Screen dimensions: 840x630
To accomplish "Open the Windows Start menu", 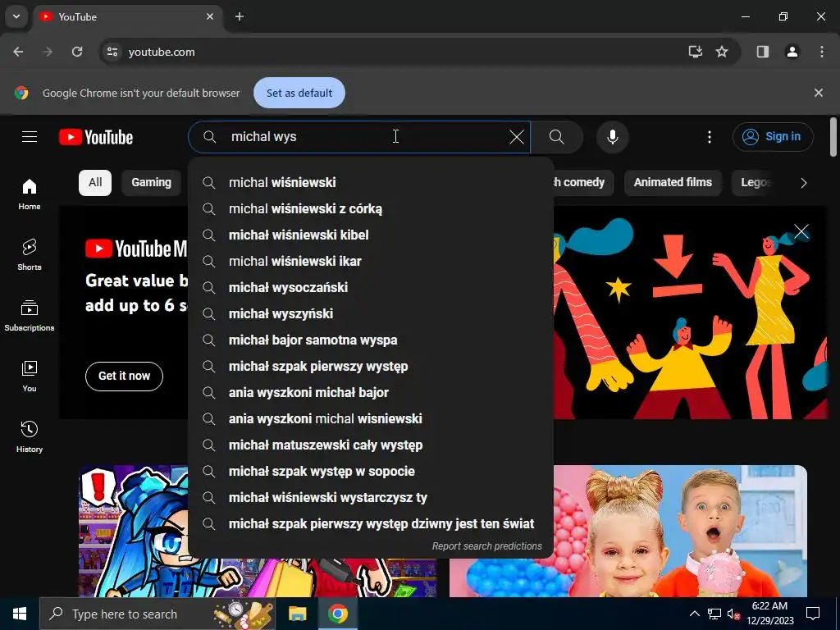I will pos(20,614).
